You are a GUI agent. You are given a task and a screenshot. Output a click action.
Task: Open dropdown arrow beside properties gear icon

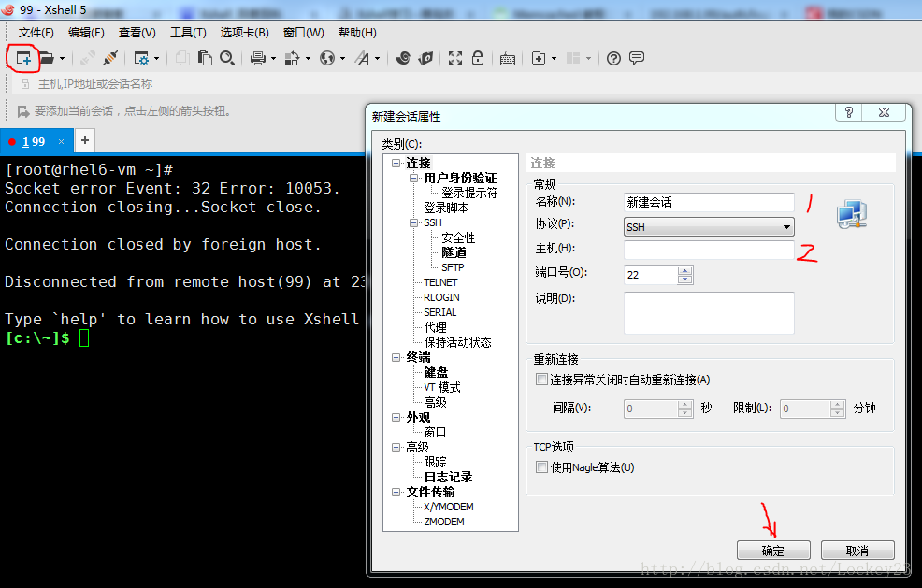[156, 58]
